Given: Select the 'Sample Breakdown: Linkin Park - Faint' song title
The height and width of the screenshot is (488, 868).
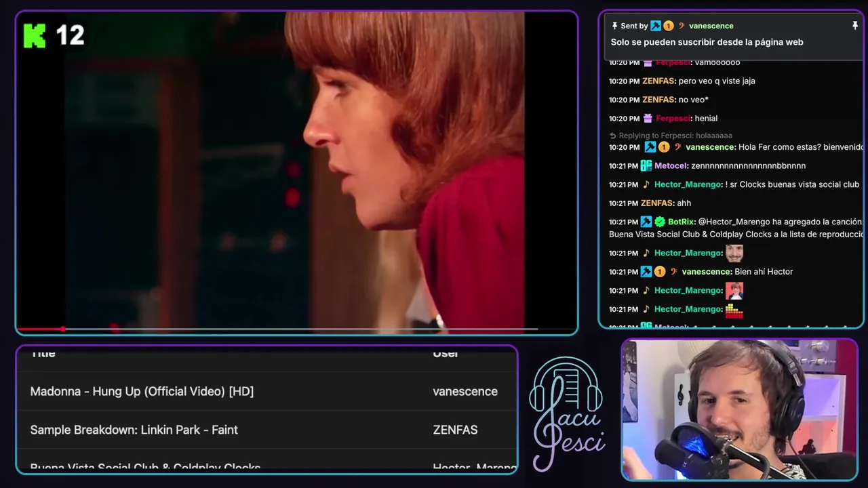Looking at the screenshot, I should point(134,430).
